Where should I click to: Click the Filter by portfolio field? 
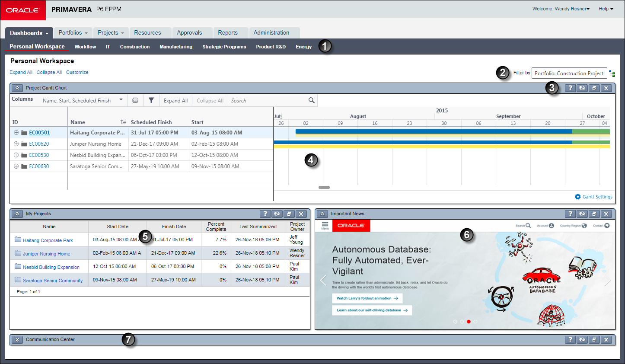(x=569, y=73)
